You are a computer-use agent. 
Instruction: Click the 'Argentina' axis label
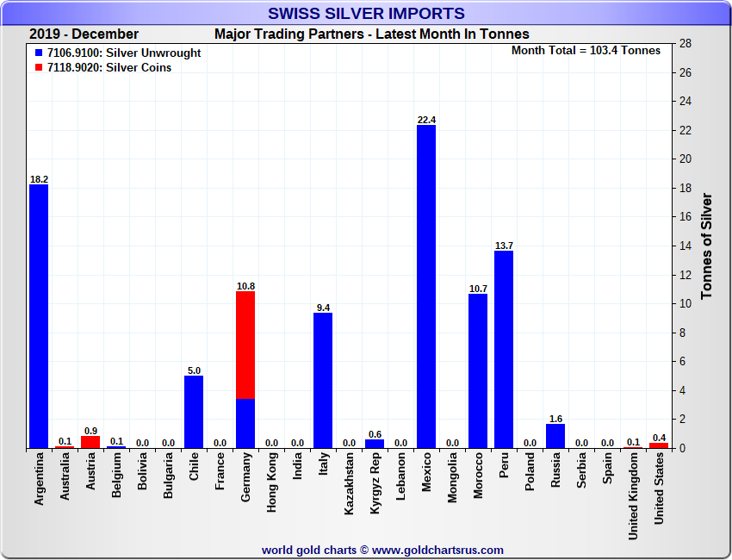40,479
